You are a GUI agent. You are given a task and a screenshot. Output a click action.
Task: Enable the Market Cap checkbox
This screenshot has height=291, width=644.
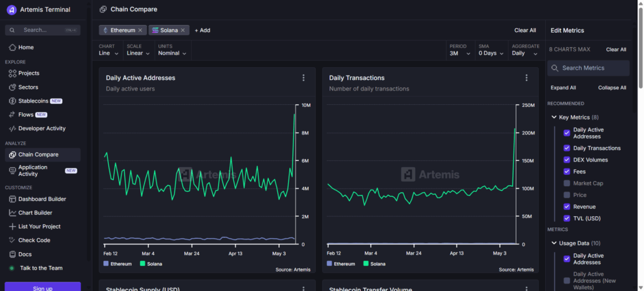567,184
